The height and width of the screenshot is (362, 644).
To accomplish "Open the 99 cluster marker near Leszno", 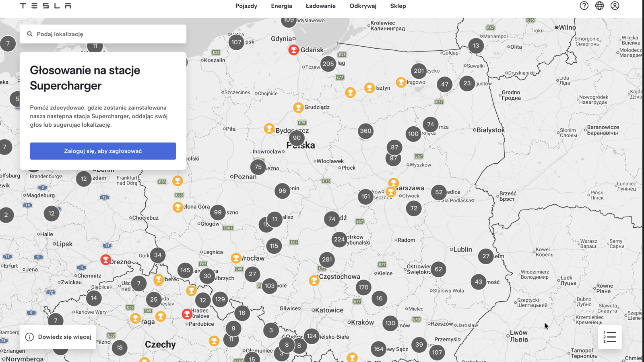I will (x=218, y=212).
